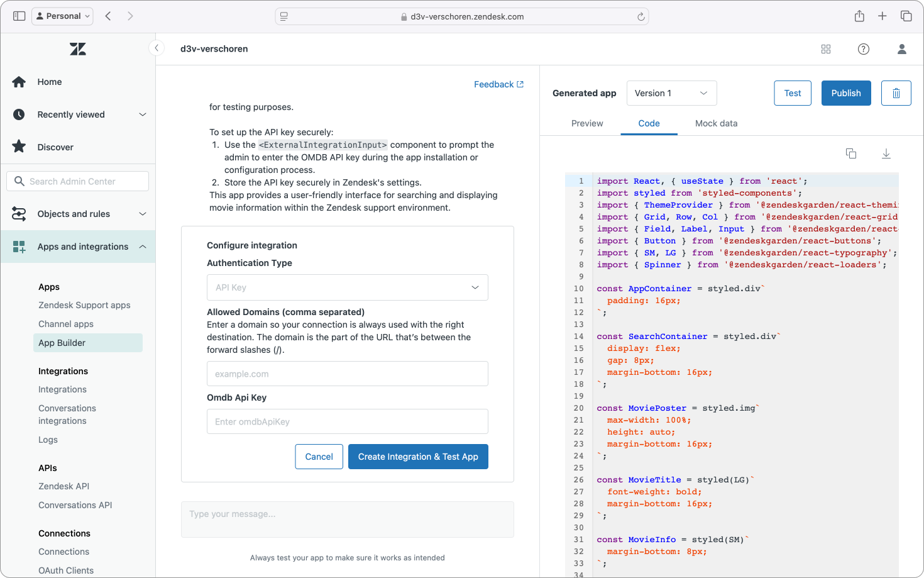Open the user profile icon

[x=902, y=49]
